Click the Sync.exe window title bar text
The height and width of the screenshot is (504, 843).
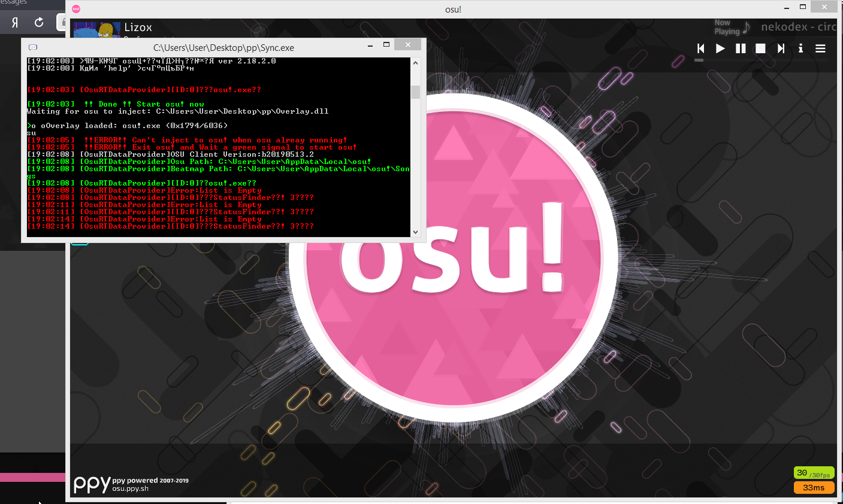[223, 48]
